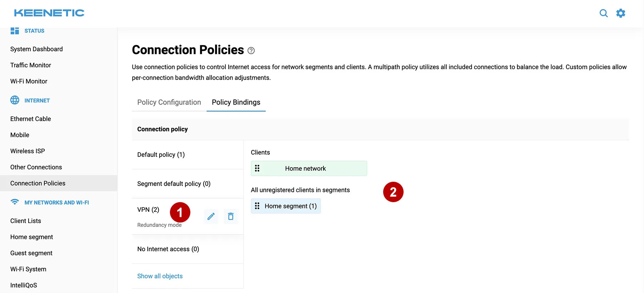The image size is (644, 293).
Task: Click the Wi-Fi icon for My Networks section
Action: pos(15,202)
